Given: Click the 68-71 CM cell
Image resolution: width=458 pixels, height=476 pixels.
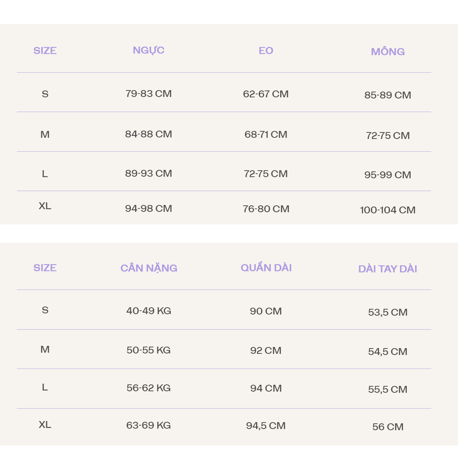Looking at the screenshot, I should point(266,135).
